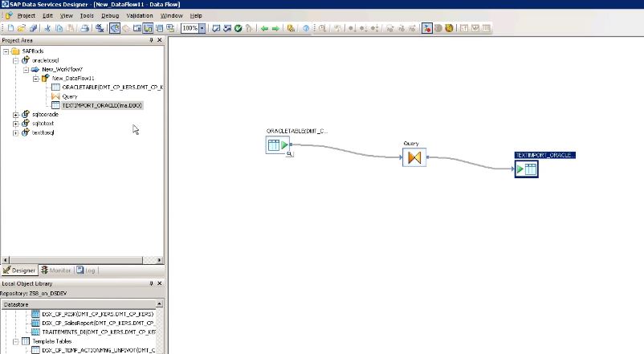This screenshot has height=354, width=644.
Task: Click the View Data magnifier under ORACLETABLE
Action: coord(290,154)
